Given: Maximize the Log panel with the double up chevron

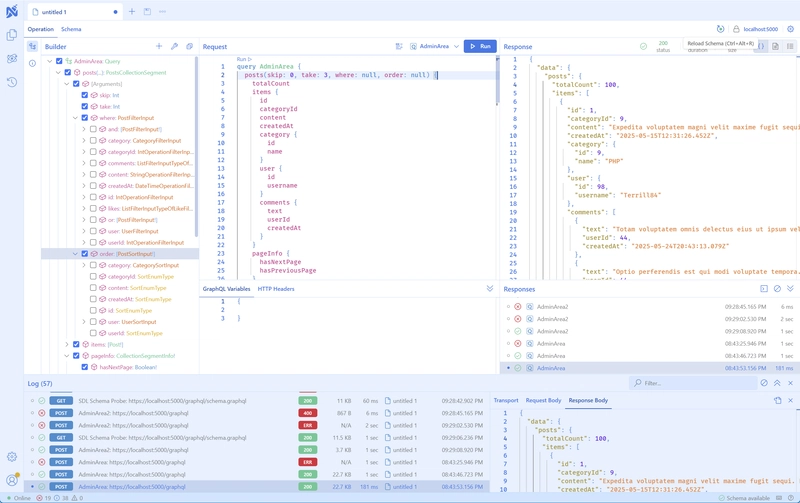Looking at the screenshot, I should 777,383.
